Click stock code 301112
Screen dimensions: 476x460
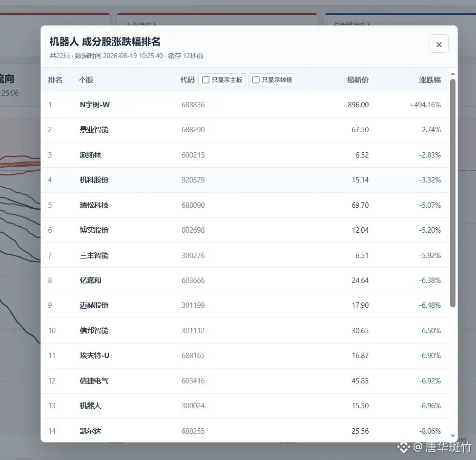pos(193,331)
